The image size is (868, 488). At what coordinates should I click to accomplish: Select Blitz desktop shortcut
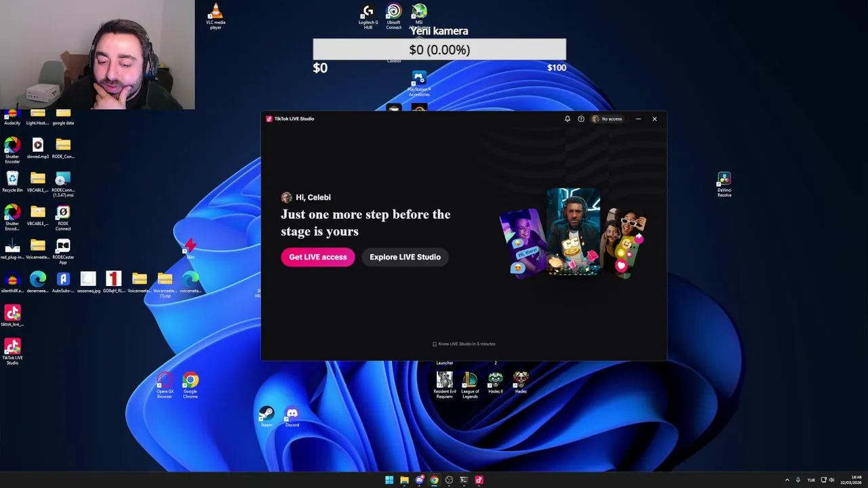(x=190, y=249)
